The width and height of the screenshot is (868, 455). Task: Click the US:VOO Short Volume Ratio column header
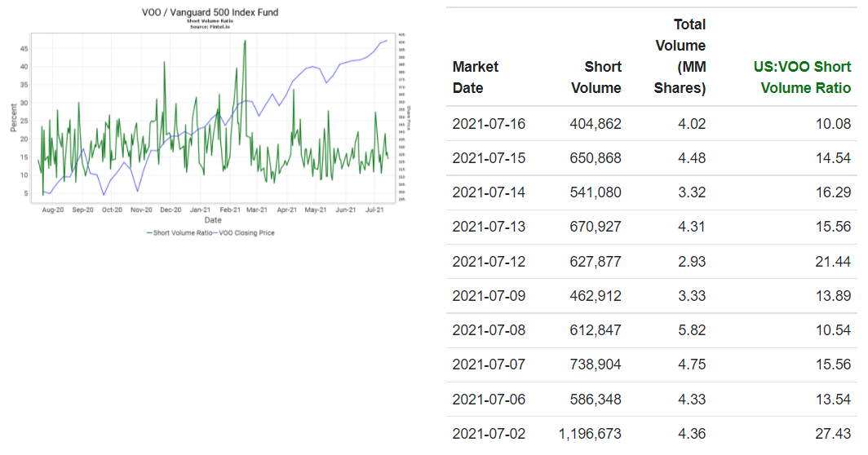[x=802, y=77]
